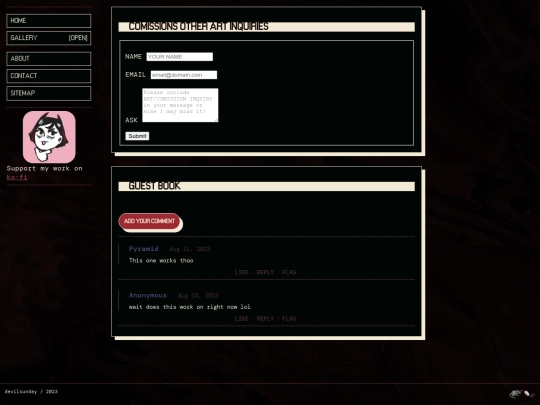Open the HOME navigation item
Image resolution: width=540 pixels, height=405 pixels.
click(x=49, y=21)
